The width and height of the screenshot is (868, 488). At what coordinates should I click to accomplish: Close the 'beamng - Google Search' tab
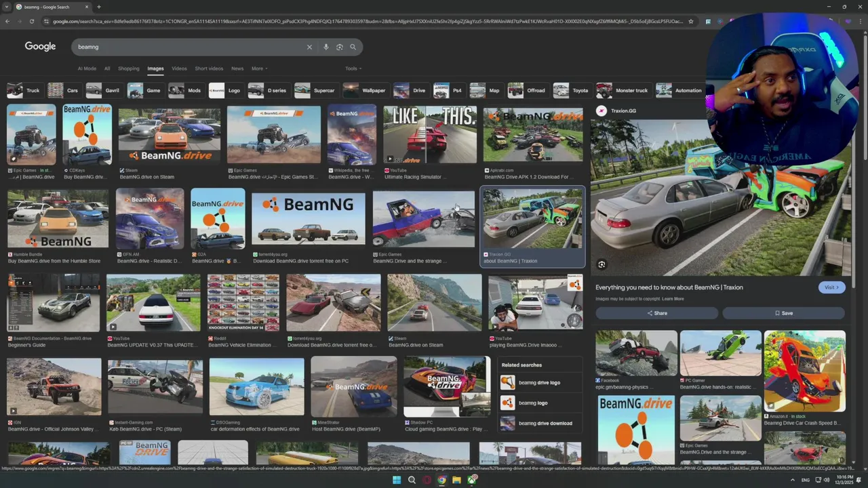coord(87,7)
